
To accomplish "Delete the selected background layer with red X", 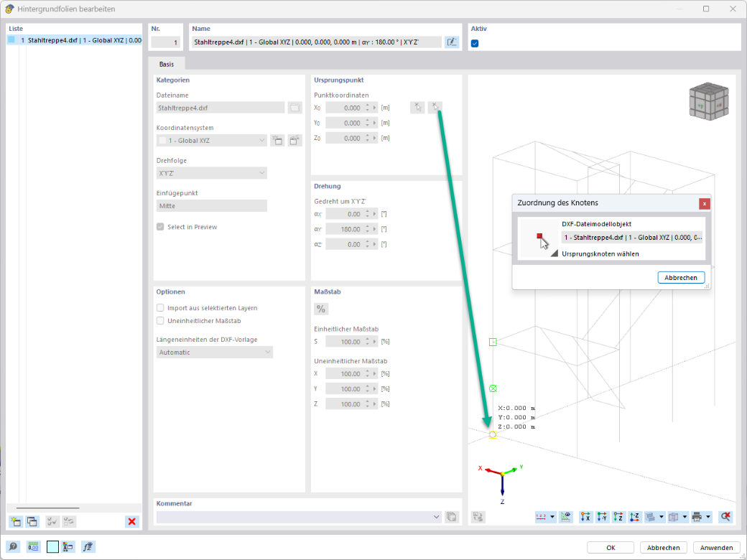I will tap(132, 521).
